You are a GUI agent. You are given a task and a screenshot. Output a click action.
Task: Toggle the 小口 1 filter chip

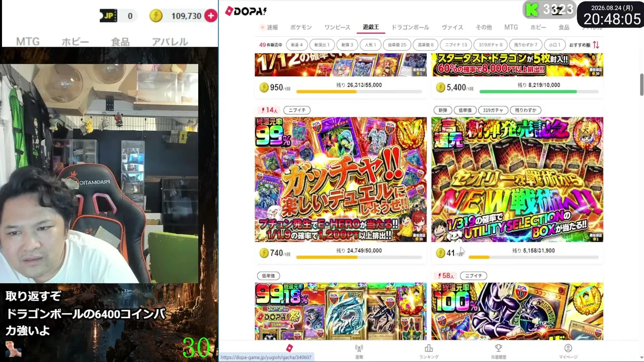coord(556,45)
